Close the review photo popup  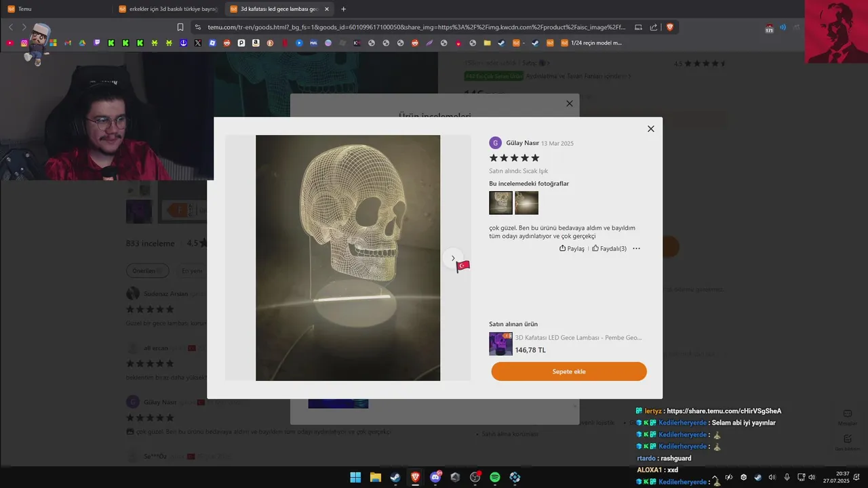click(650, 129)
